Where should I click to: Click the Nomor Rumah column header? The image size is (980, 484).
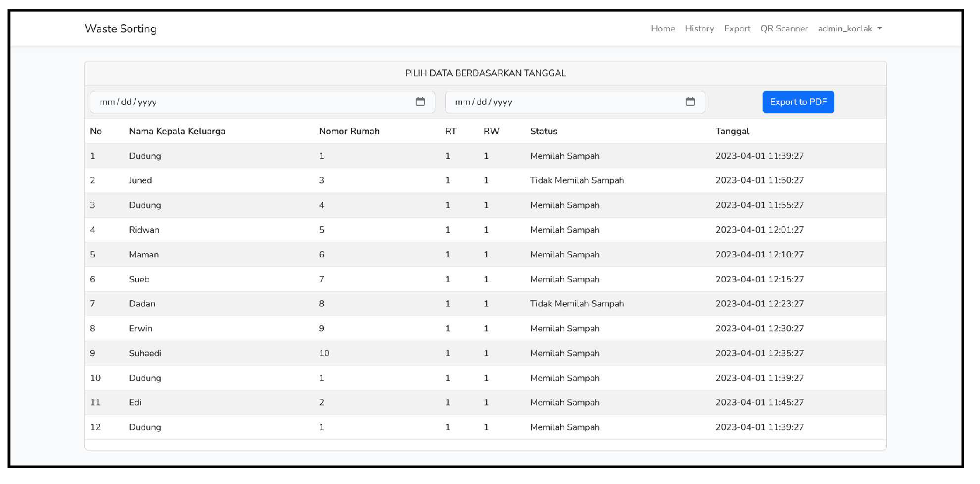(x=349, y=131)
